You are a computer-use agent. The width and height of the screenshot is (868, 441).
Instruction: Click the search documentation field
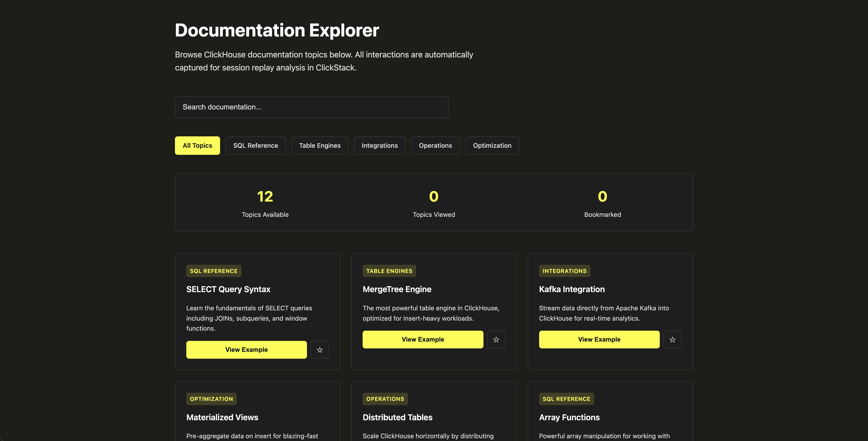[311, 107]
